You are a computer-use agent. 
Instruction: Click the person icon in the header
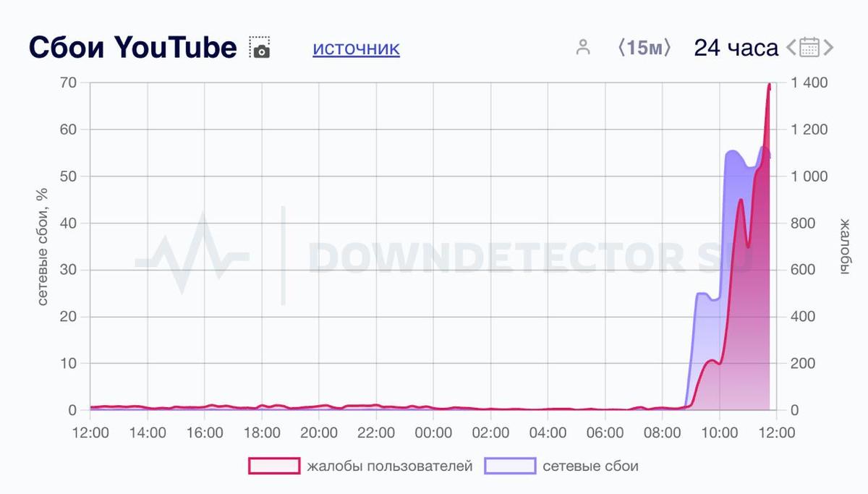tap(582, 48)
